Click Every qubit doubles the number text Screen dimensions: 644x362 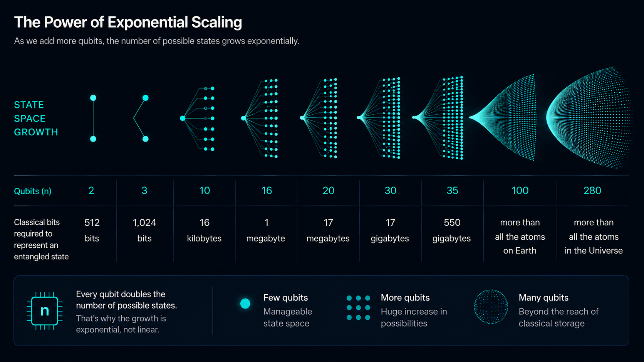tap(126, 300)
